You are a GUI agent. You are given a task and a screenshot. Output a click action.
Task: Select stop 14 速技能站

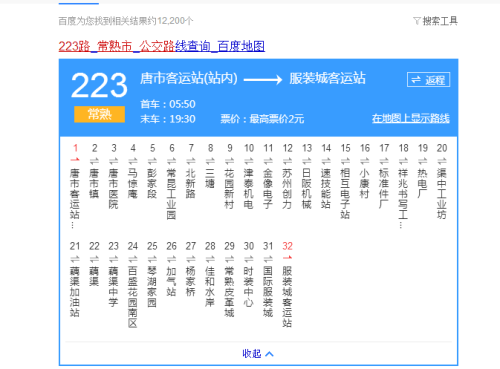point(326,188)
